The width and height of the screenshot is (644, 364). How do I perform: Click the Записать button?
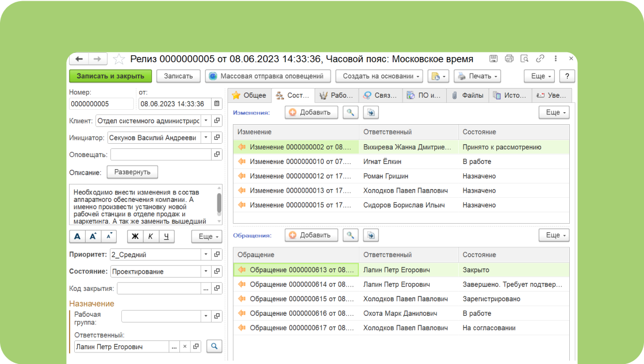pyautogui.click(x=178, y=76)
